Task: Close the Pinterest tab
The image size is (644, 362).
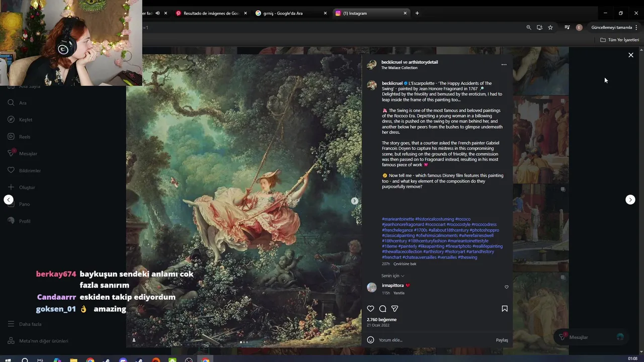Action: (246, 13)
